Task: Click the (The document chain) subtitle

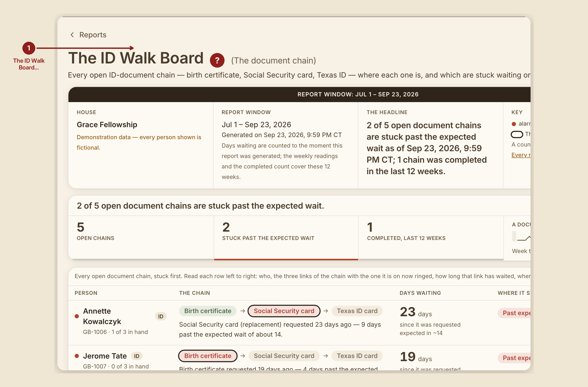Action: (x=274, y=61)
